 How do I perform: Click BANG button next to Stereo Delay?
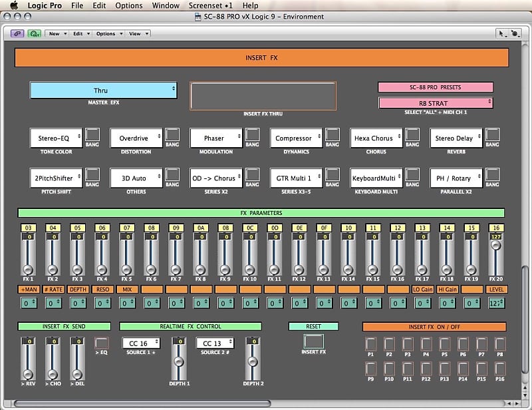tap(492, 134)
